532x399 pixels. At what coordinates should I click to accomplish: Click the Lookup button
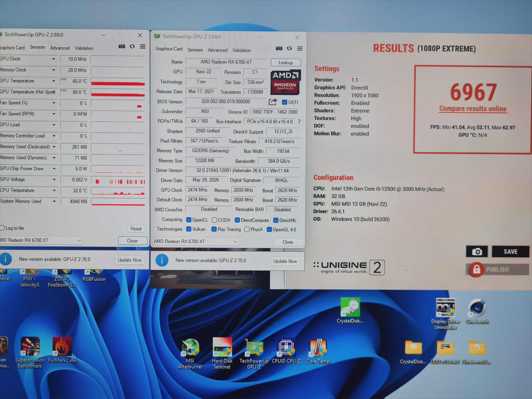pyautogui.click(x=286, y=62)
